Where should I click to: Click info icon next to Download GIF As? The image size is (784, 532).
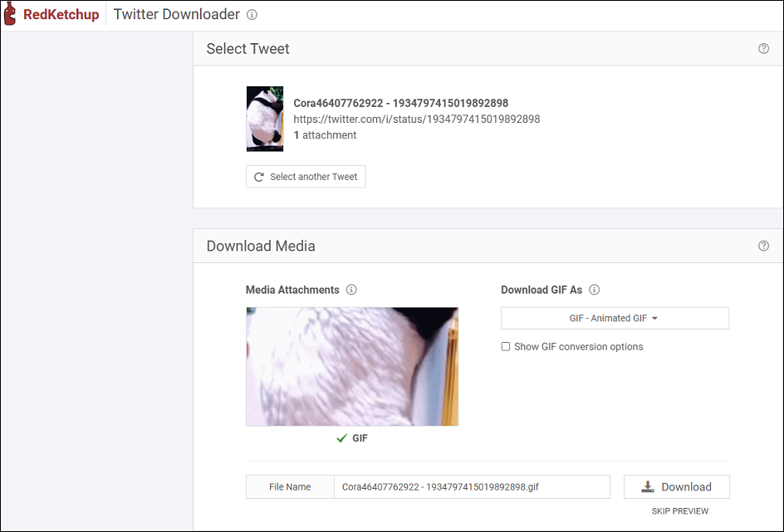click(594, 290)
